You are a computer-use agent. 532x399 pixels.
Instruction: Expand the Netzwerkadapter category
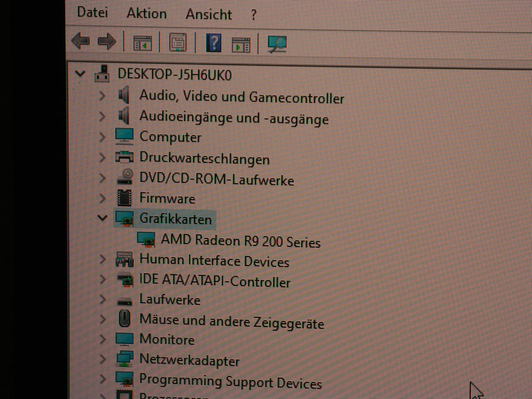(103, 359)
